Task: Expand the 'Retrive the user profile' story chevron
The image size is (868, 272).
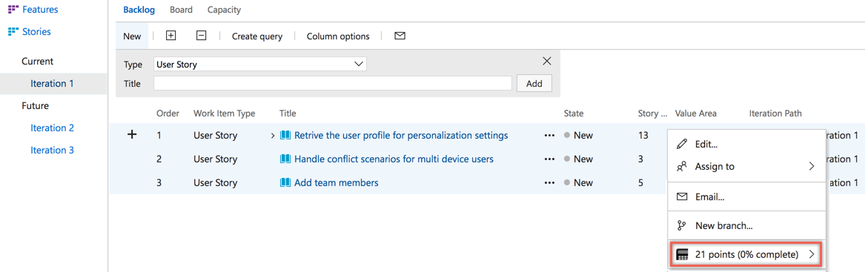Action: (x=273, y=136)
